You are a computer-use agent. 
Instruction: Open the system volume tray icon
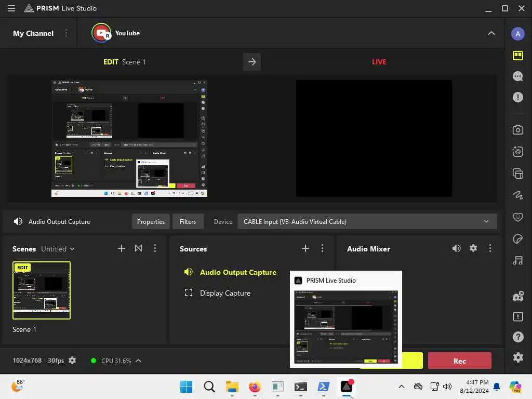[447, 387]
